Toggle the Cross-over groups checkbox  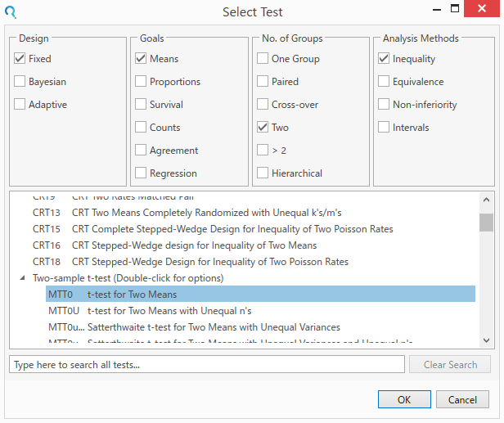pos(263,105)
